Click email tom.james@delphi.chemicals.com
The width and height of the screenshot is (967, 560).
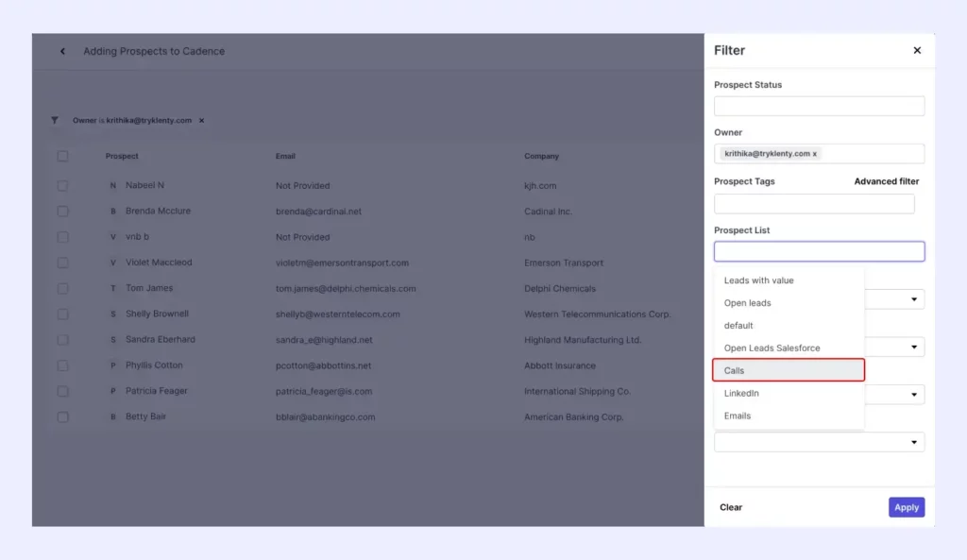click(x=346, y=288)
